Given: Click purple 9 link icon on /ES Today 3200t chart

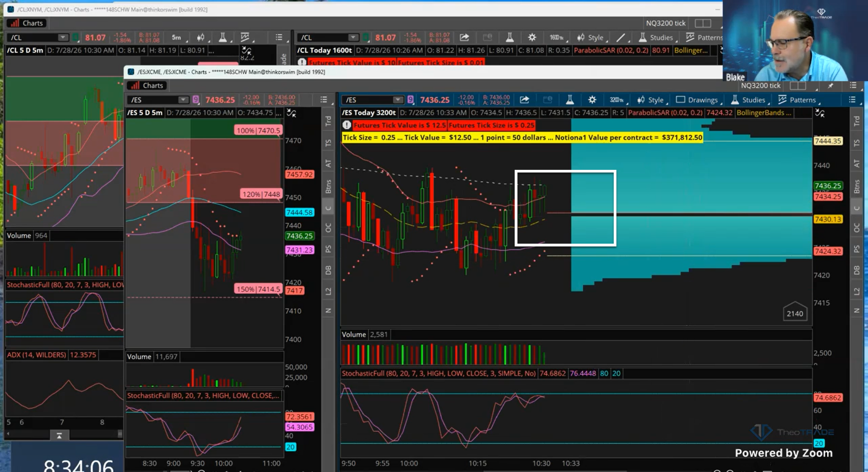Looking at the screenshot, I should tap(410, 100).
